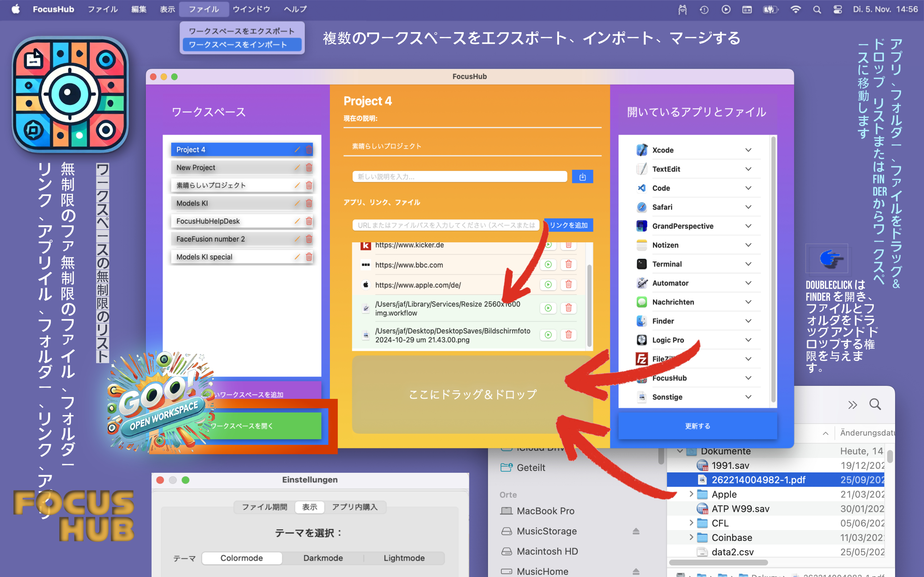This screenshot has height=577, width=924.
Task: Select Colormode theme option
Action: tap(241, 558)
